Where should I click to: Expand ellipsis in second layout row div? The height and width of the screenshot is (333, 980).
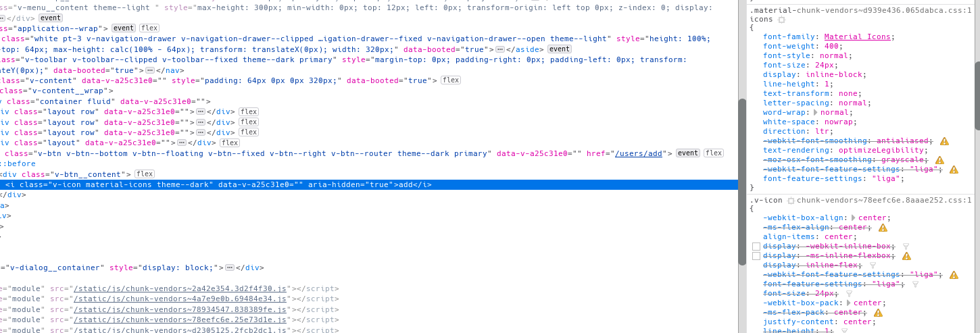click(x=201, y=122)
